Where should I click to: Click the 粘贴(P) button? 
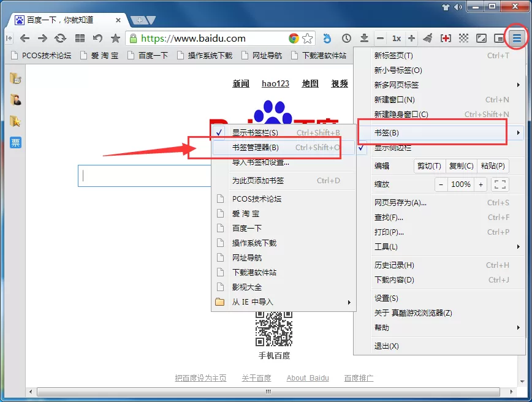[x=493, y=166]
